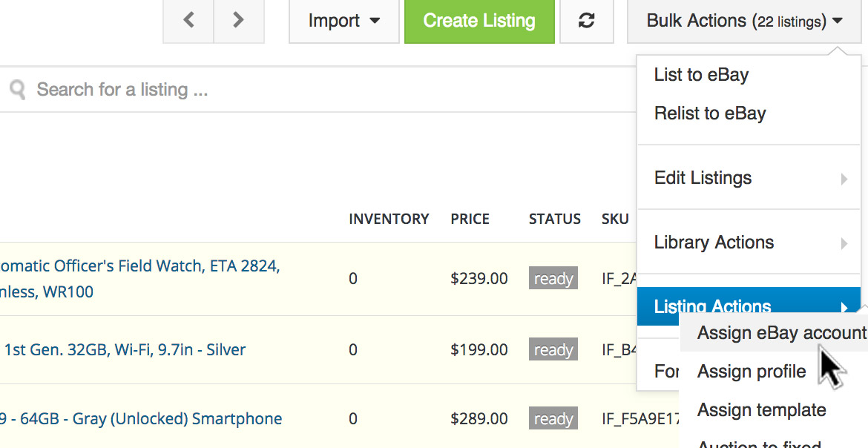Choose List to eBay
Viewport: 868px width, 448px height.
click(701, 75)
